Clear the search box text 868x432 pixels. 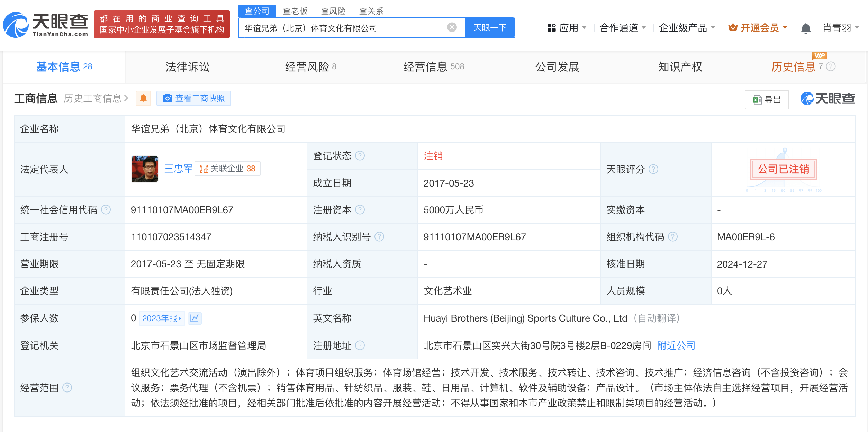point(452,27)
